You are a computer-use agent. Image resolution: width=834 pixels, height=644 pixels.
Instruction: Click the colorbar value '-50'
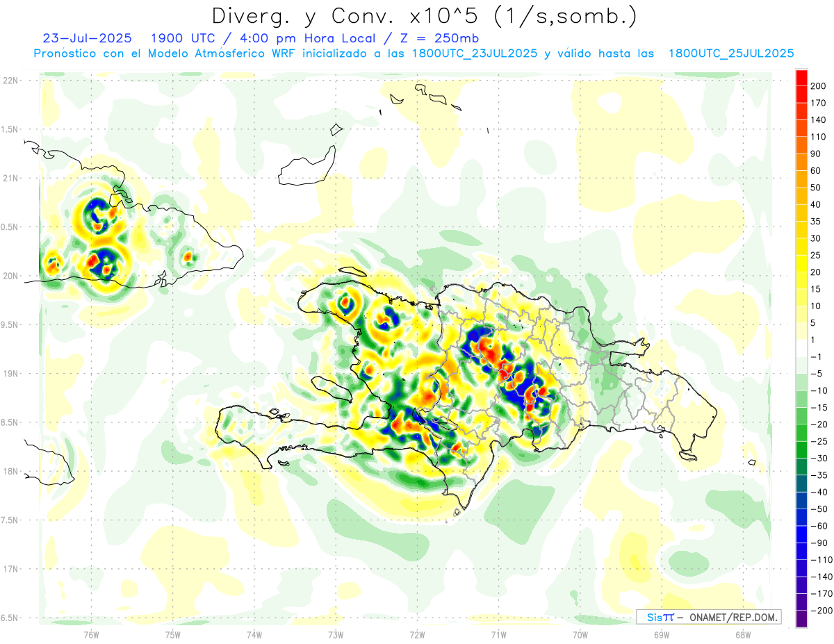(x=819, y=509)
